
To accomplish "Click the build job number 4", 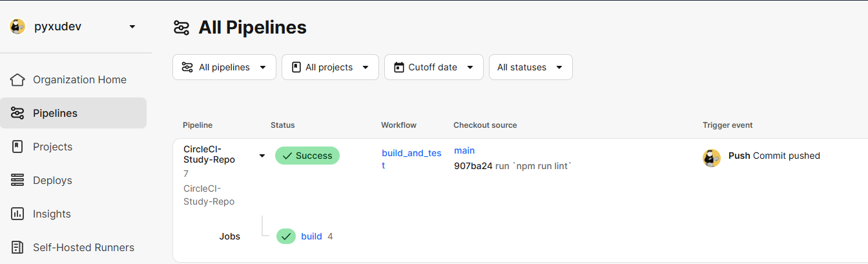I will [x=330, y=236].
